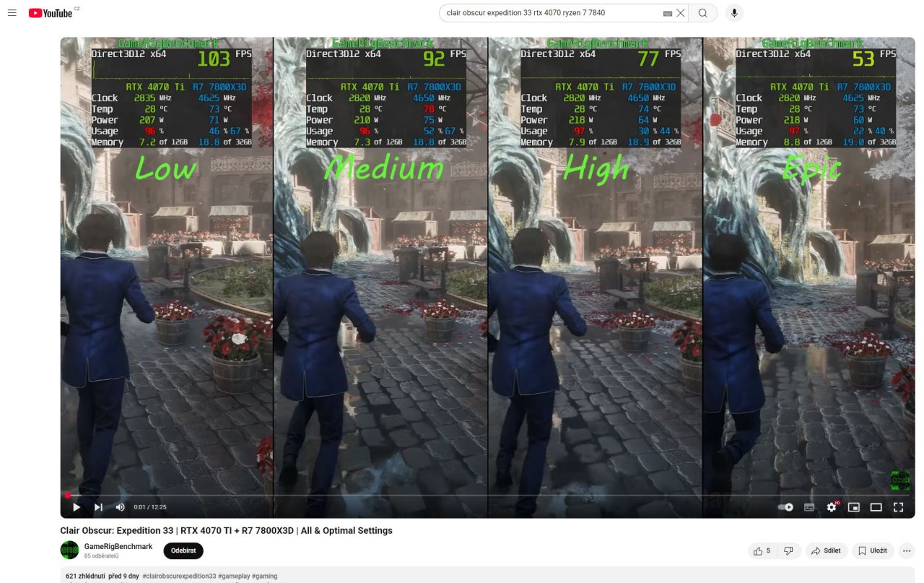The width and height of the screenshot is (924, 583).
Task: Play the video
Action: [x=76, y=507]
